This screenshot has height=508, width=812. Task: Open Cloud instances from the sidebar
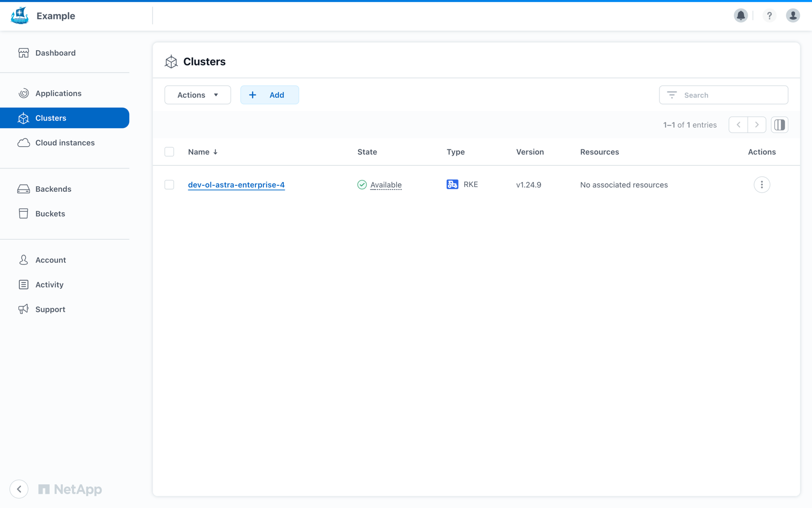click(65, 143)
